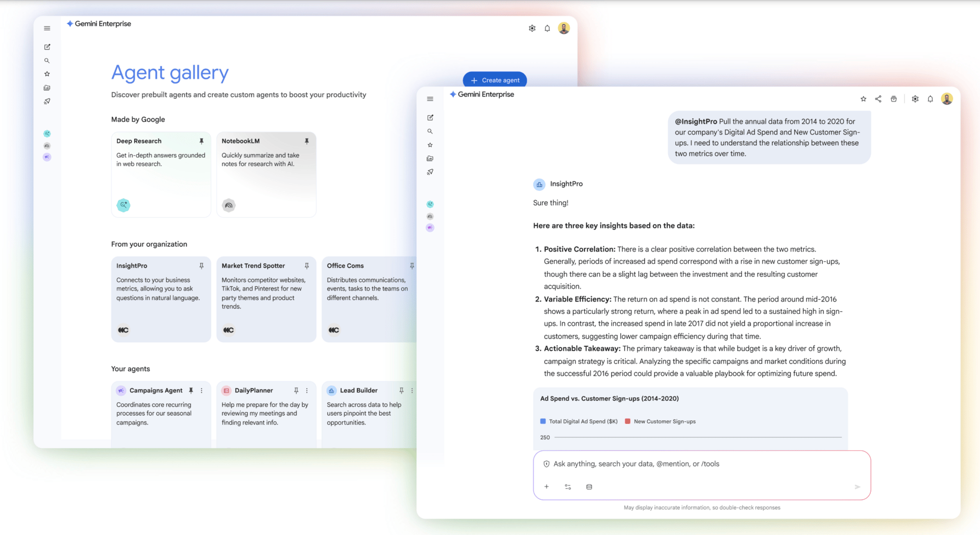
Task: Open the DailyPlanner agent card title
Action: pos(254,391)
